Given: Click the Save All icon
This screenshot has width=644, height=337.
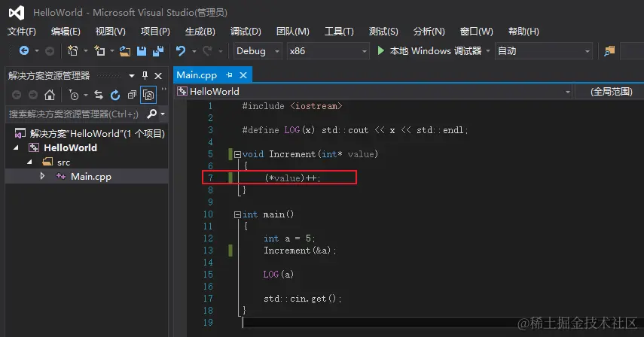Looking at the screenshot, I should [158, 51].
